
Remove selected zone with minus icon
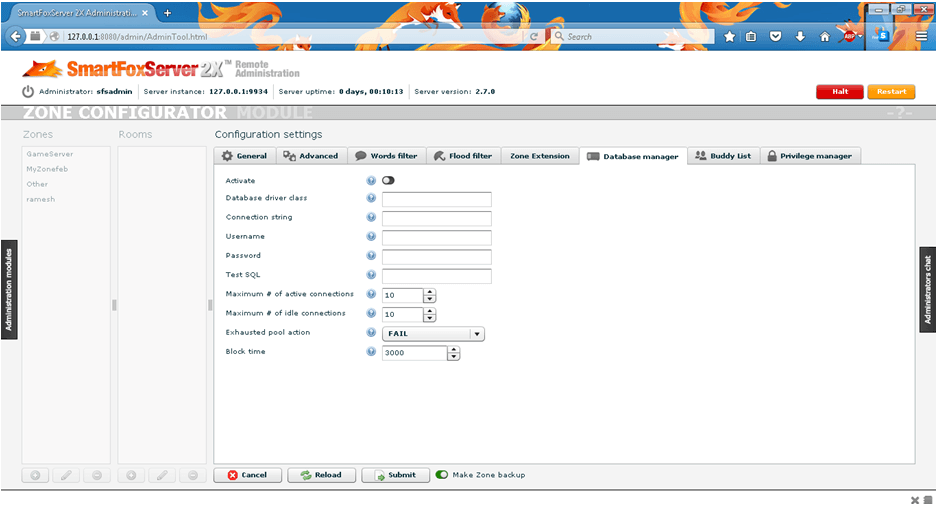97,475
